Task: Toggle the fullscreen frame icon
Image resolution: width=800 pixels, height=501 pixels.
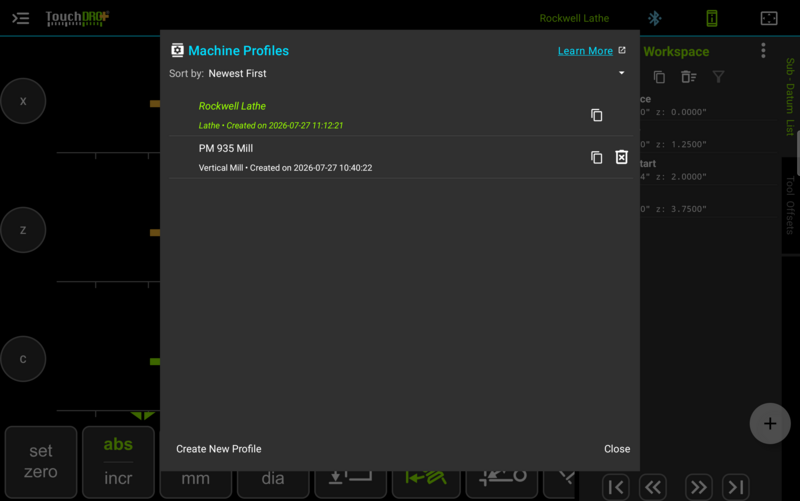Action: tap(769, 18)
